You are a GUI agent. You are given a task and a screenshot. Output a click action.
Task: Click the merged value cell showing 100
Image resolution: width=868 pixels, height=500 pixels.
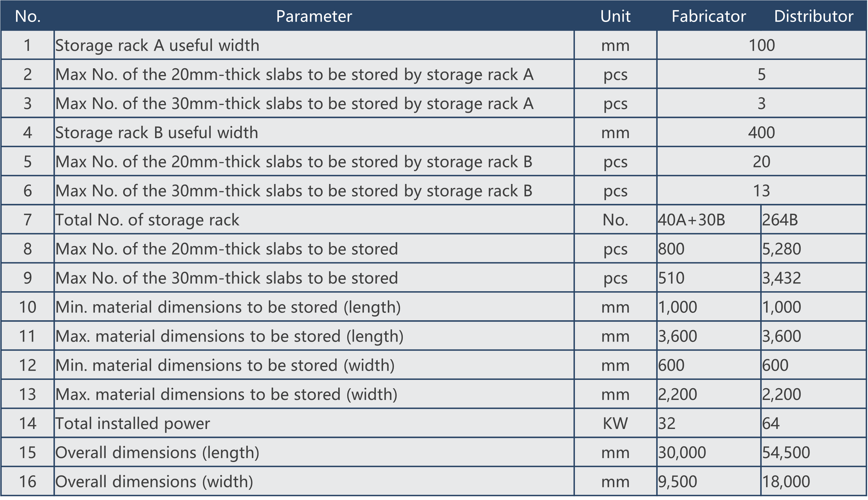tap(761, 45)
